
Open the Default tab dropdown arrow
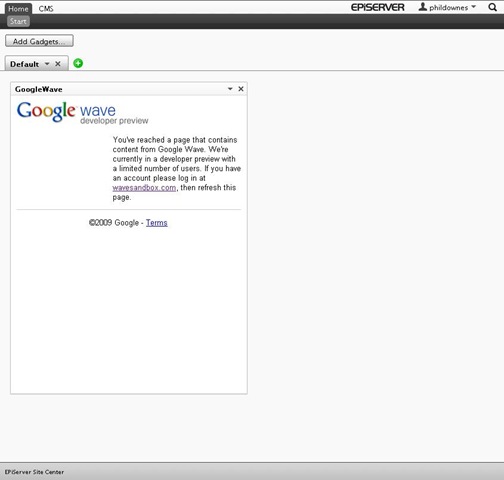(47, 64)
